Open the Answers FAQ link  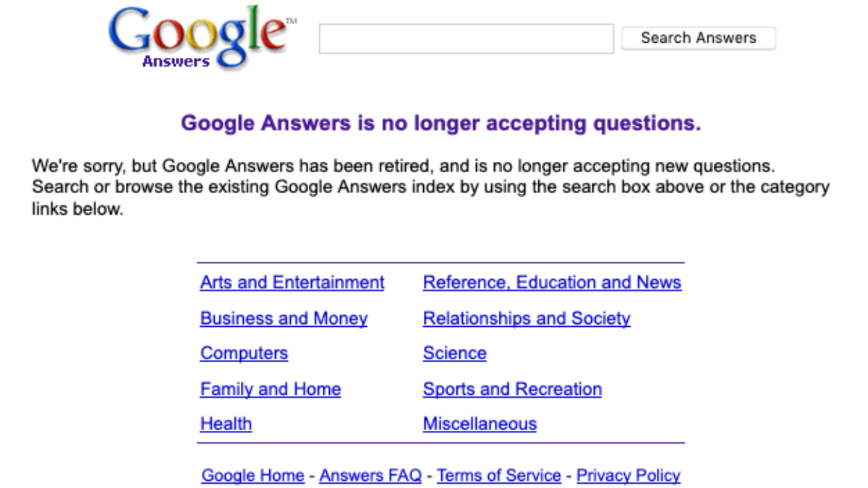coord(370,476)
